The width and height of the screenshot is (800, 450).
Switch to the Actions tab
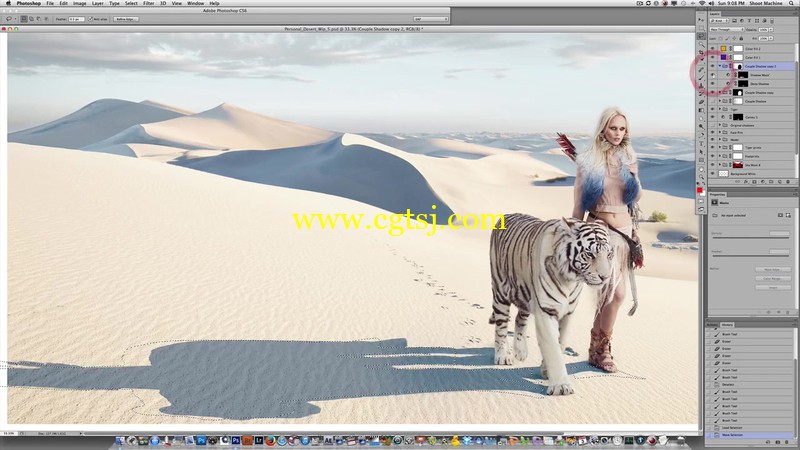[712, 325]
